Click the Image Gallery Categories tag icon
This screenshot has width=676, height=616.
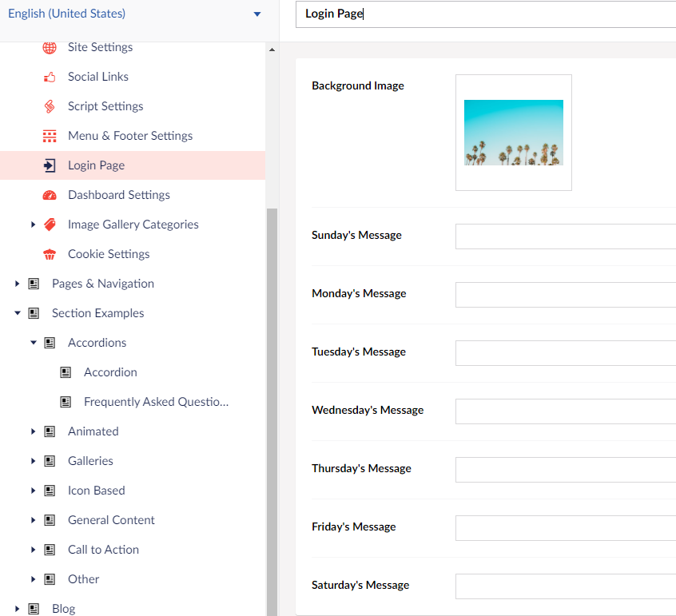click(50, 225)
